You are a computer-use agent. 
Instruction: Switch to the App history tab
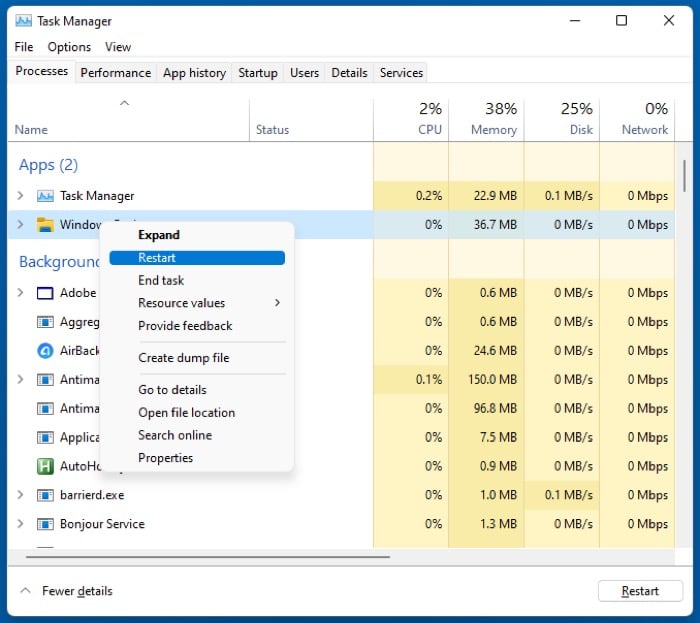(x=194, y=73)
